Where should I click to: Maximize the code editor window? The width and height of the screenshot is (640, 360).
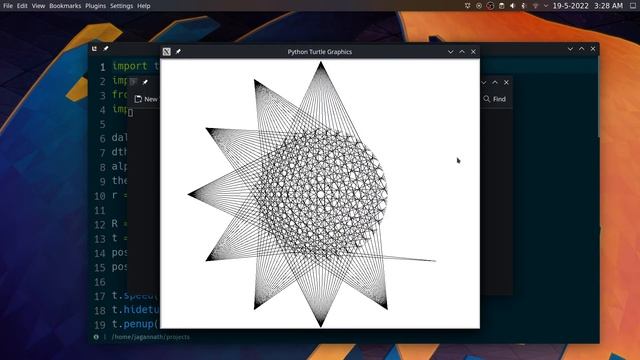[582, 49]
